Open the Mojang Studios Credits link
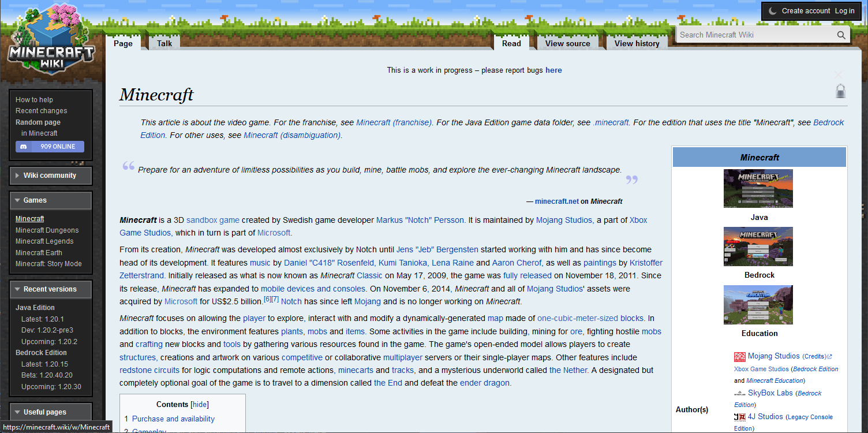This screenshot has width=868, height=433. 815,357
